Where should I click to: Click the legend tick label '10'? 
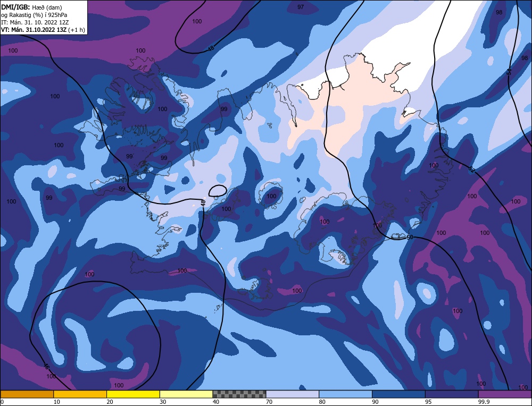[57, 402]
